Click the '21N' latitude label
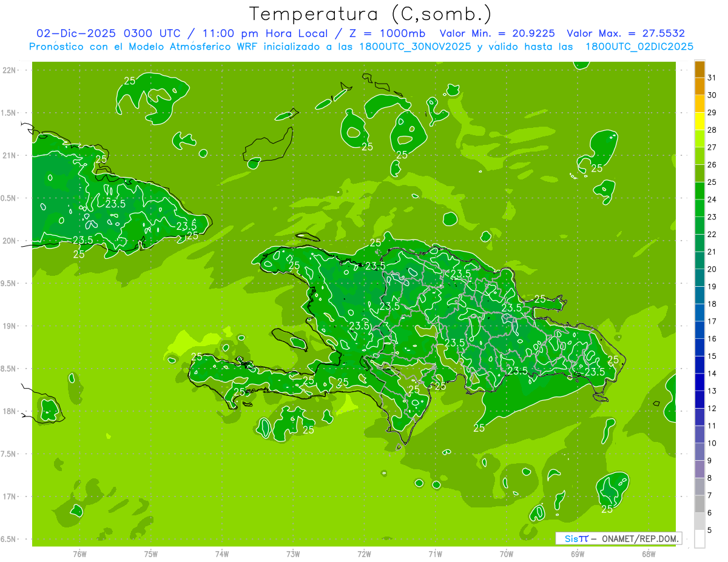Screen dimensions: 728x562 click(x=10, y=156)
